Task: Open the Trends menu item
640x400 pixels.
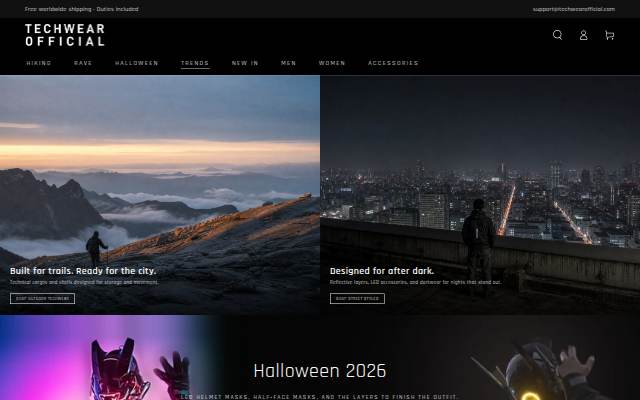Action: coord(195,63)
